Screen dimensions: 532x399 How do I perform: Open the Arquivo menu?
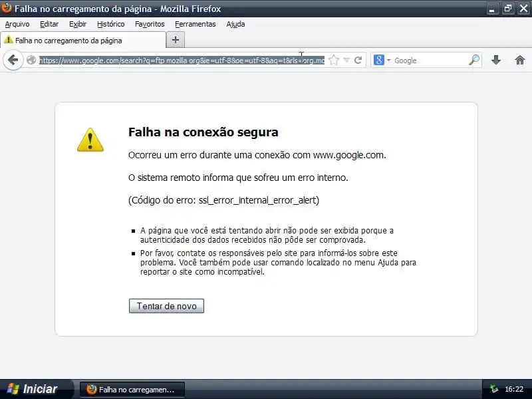(17, 24)
